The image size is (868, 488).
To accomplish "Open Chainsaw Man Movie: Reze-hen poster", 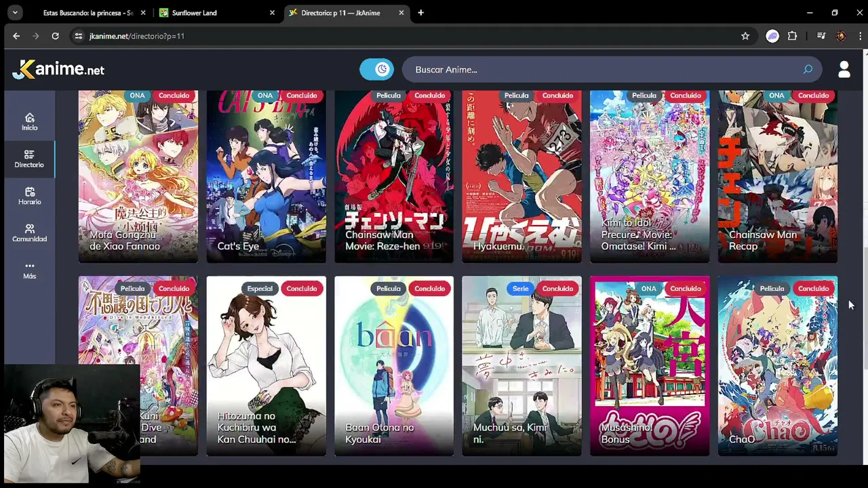I will click(x=394, y=176).
